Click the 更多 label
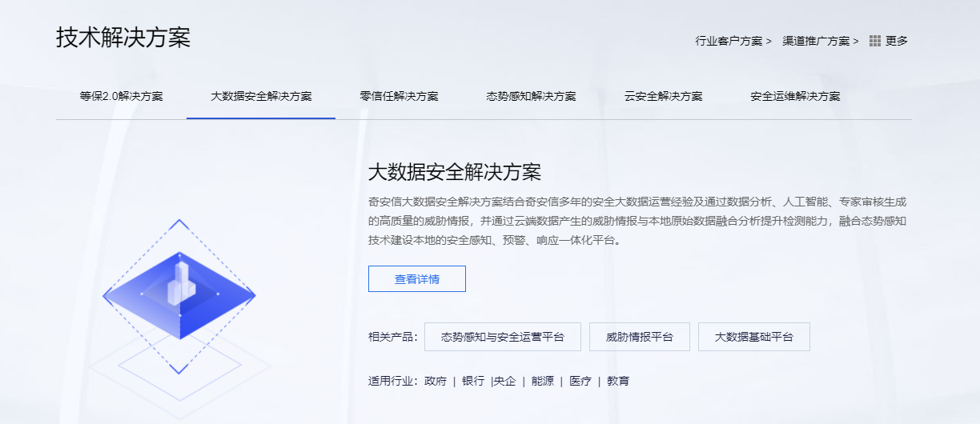The width and height of the screenshot is (980, 424). tap(897, 41)
